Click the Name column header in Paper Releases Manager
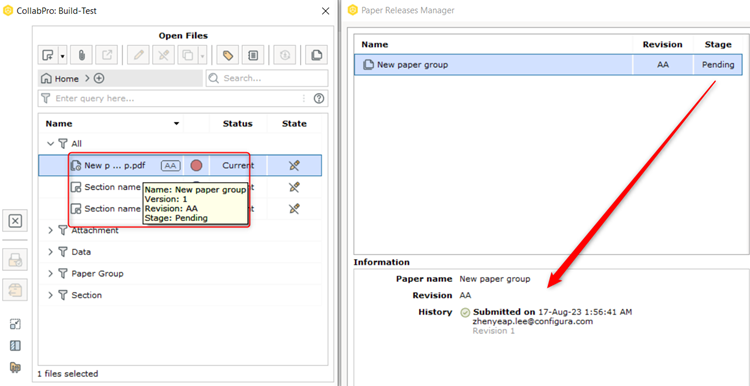 pyautogui.click(x=493, y=44)
